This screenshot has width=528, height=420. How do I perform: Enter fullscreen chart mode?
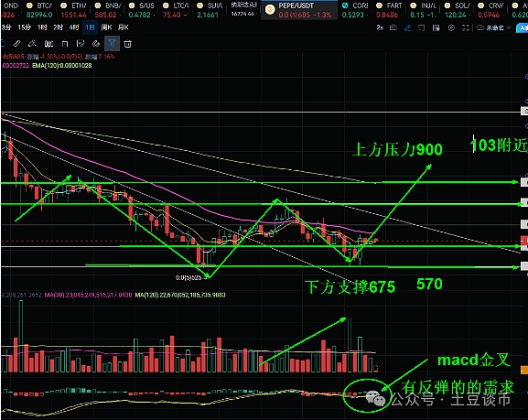tap(466, 27)
